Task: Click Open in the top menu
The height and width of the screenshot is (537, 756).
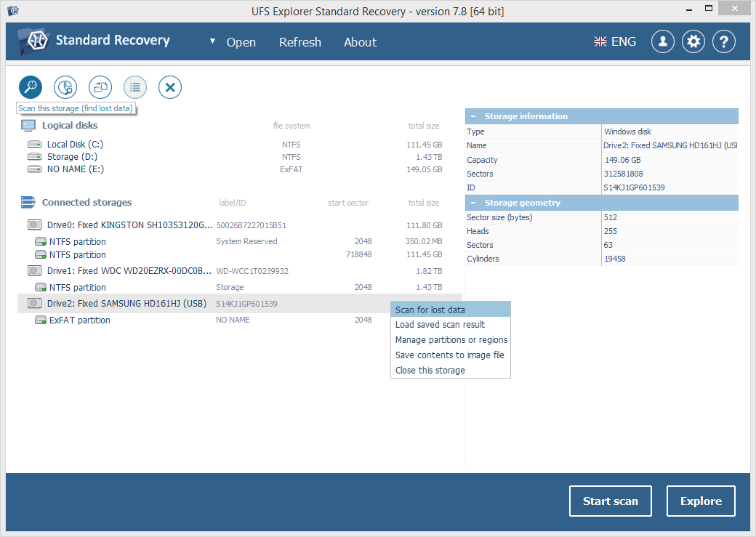Action: point(241,42)
